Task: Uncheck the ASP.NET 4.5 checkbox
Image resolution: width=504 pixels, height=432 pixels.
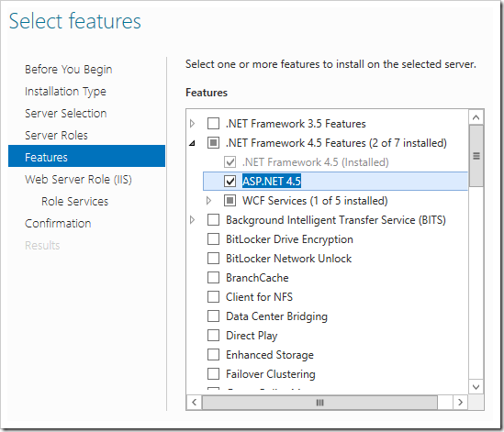Action: [230, 182]
